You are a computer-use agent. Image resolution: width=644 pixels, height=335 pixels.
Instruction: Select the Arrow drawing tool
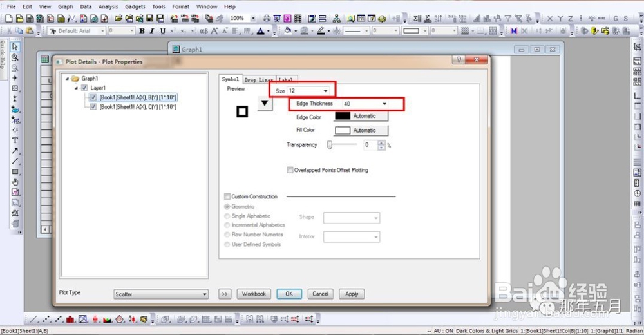coord(15,151)
